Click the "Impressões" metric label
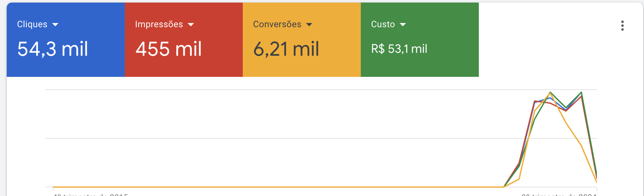Image resolution: width=644 pixels, height=196 pixels. 159,24
